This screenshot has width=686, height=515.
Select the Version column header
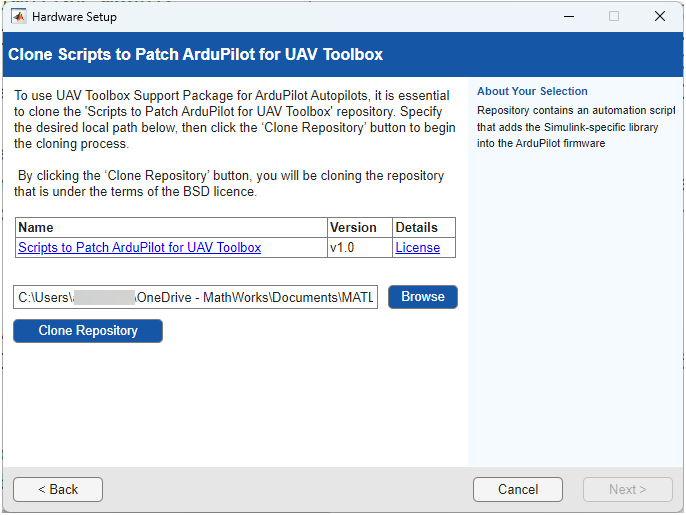pyautogui.click(x=353, y=227)
